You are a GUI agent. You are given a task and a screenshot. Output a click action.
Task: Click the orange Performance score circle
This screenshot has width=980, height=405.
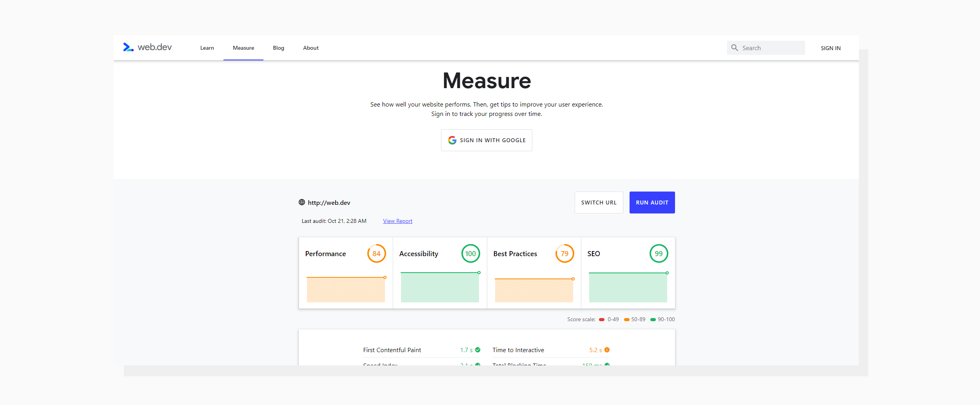coord(376,253)
